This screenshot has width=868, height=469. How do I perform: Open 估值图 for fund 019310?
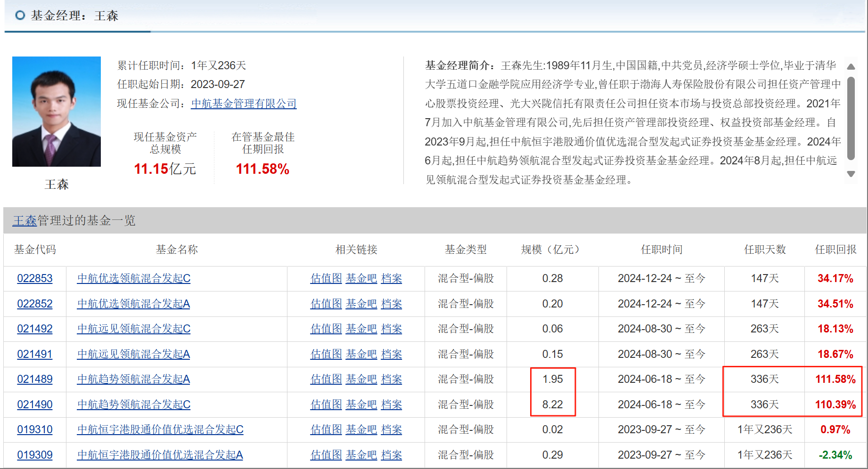coord(326,429)
